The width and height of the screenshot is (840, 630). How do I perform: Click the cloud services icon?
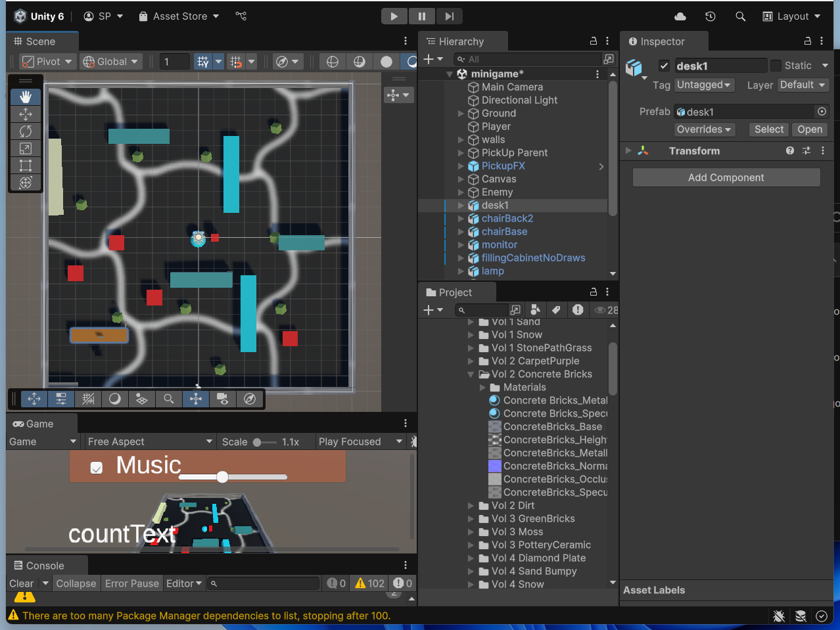[680, 16]
